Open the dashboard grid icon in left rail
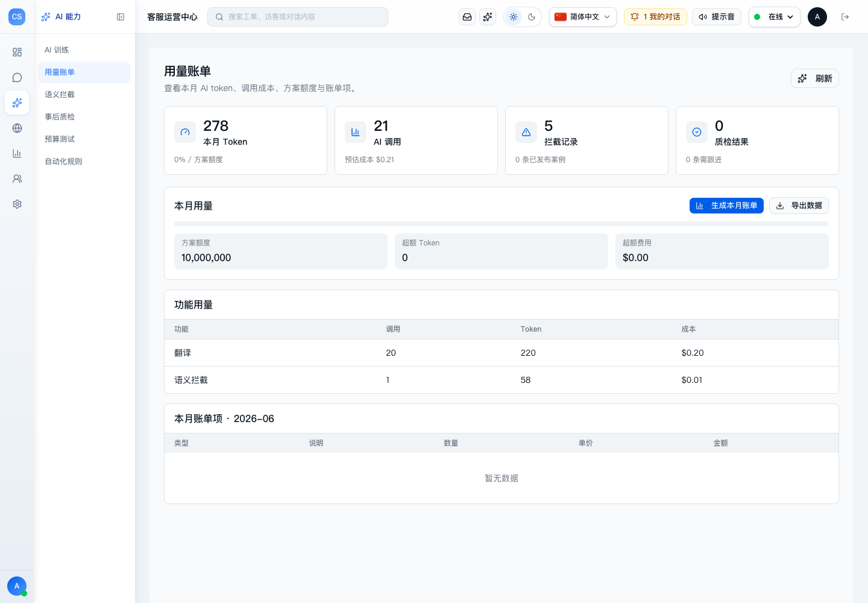Screen dimensions: 868x603 coord(17,52)
